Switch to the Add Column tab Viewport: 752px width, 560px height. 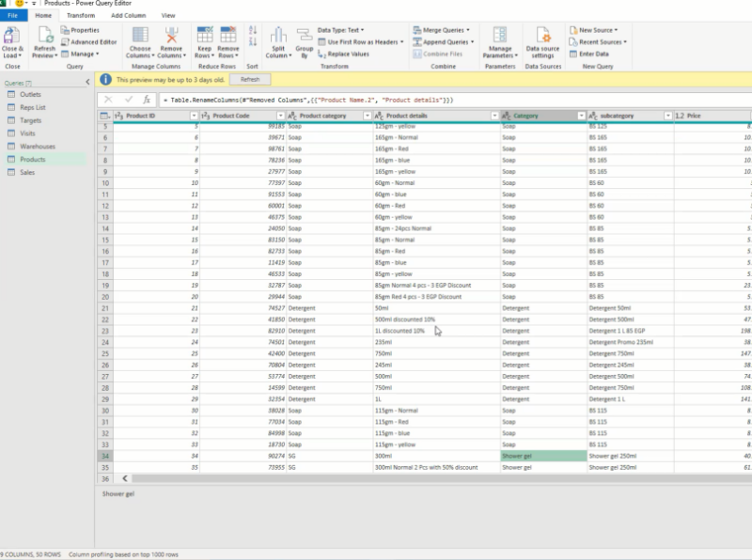point(128,15)
